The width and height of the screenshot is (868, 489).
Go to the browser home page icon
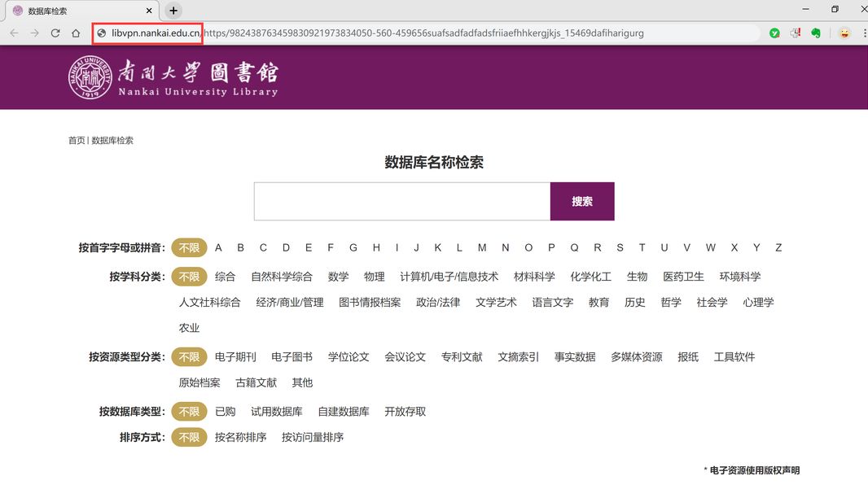click(x=76, y=33)
